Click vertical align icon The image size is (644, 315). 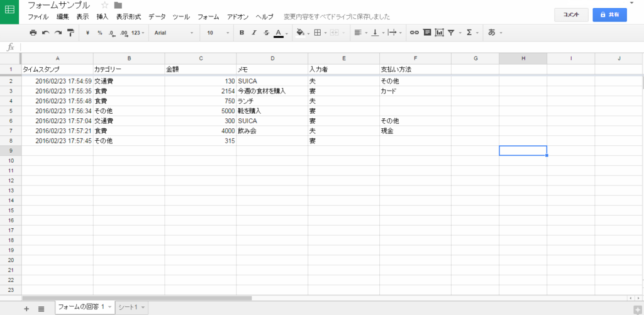(375, 33)
